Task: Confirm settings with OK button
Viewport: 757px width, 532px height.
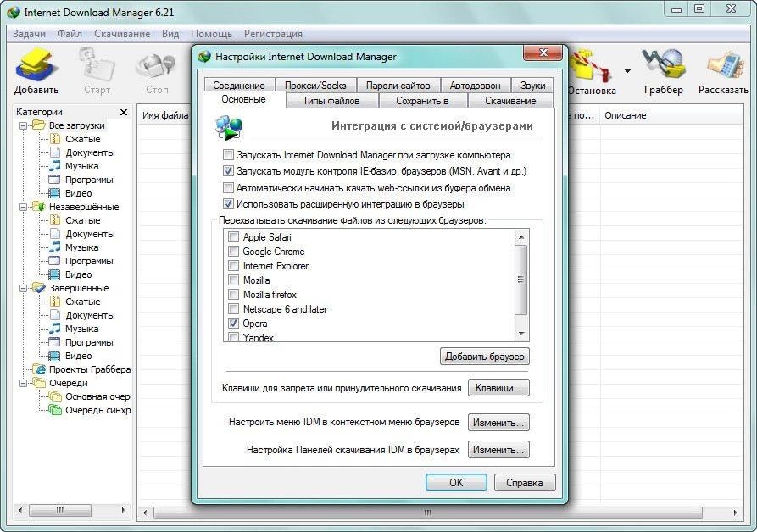Action: (456, 482)
